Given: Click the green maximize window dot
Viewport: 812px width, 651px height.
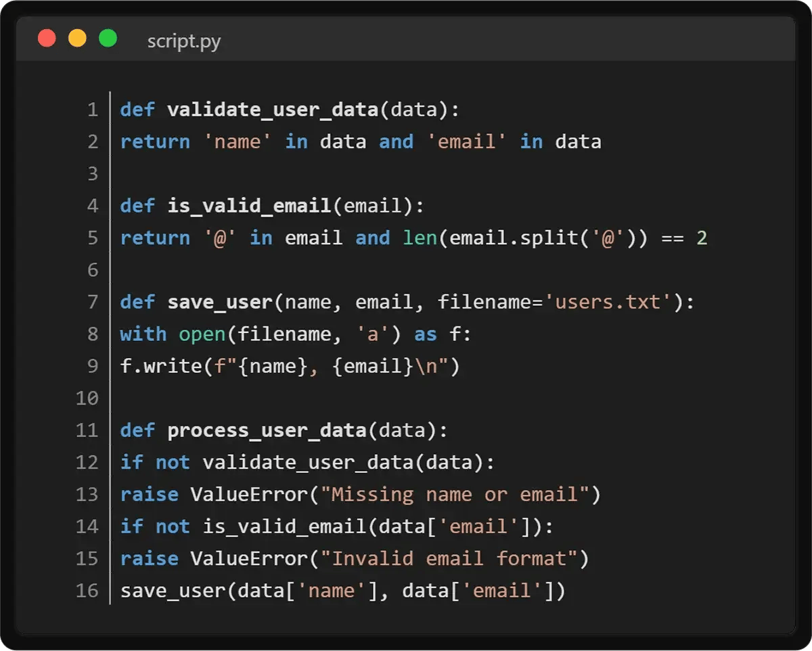Looking at the screenshot, I should pos(108,38).
